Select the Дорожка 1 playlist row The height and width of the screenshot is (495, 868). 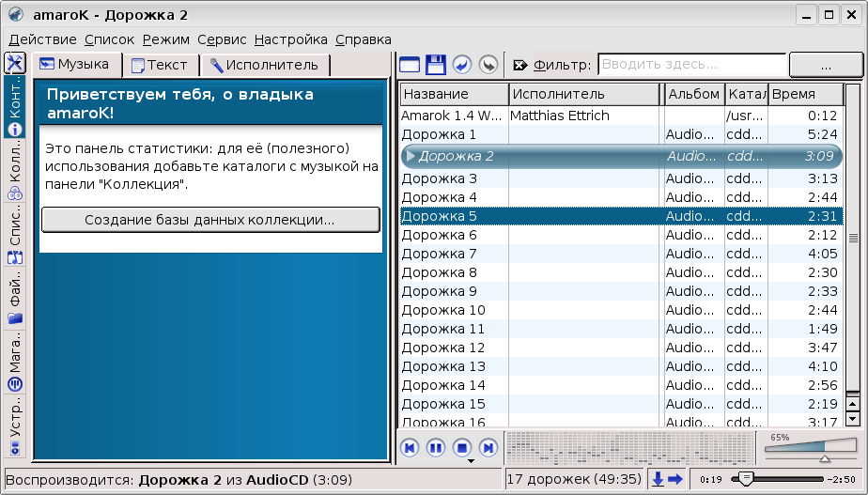click(621, 134)
